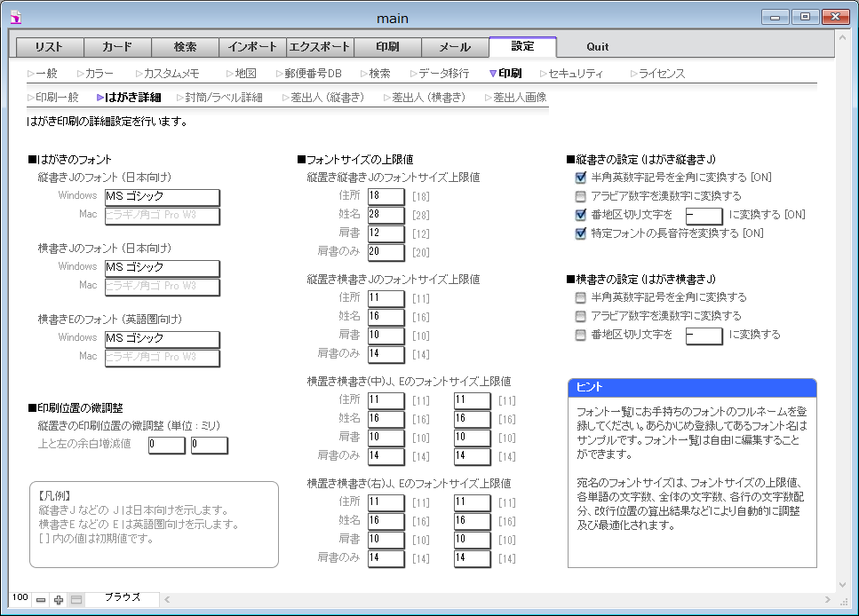Click the zoom level 100 box

click(x=20, y=599)
